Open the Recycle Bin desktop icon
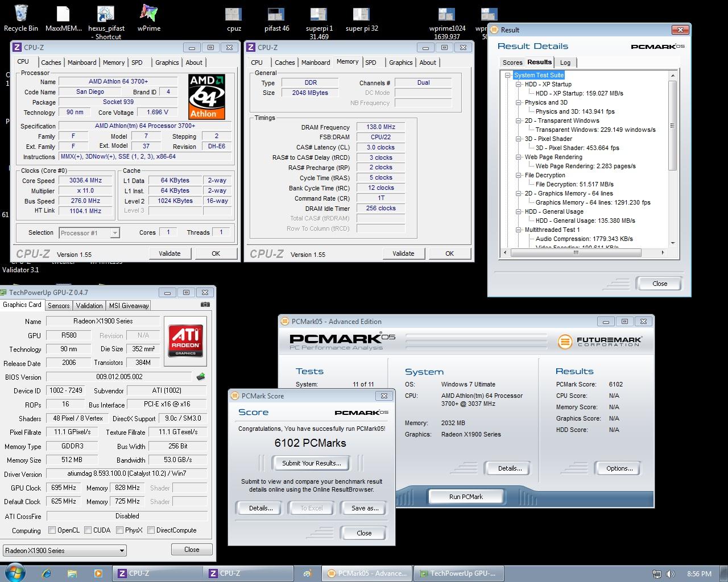728x582 pixels. click(21, 18)
